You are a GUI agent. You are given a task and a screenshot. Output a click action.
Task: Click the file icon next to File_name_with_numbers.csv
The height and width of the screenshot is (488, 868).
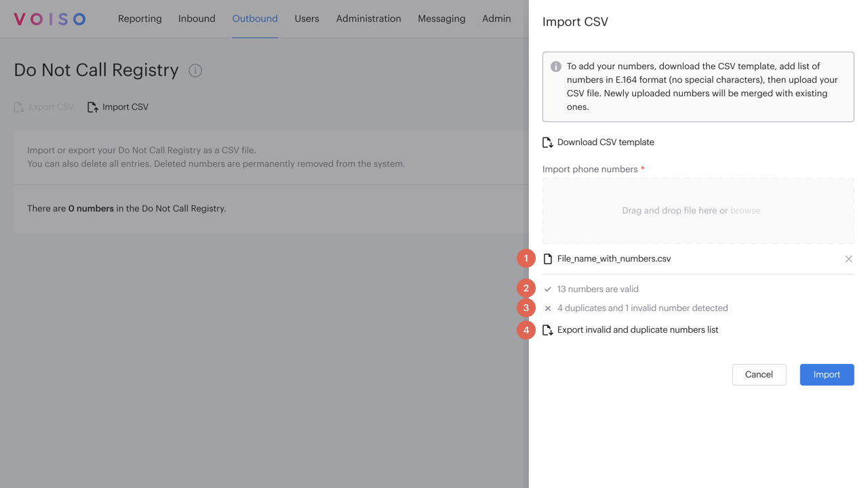(547, 258)
